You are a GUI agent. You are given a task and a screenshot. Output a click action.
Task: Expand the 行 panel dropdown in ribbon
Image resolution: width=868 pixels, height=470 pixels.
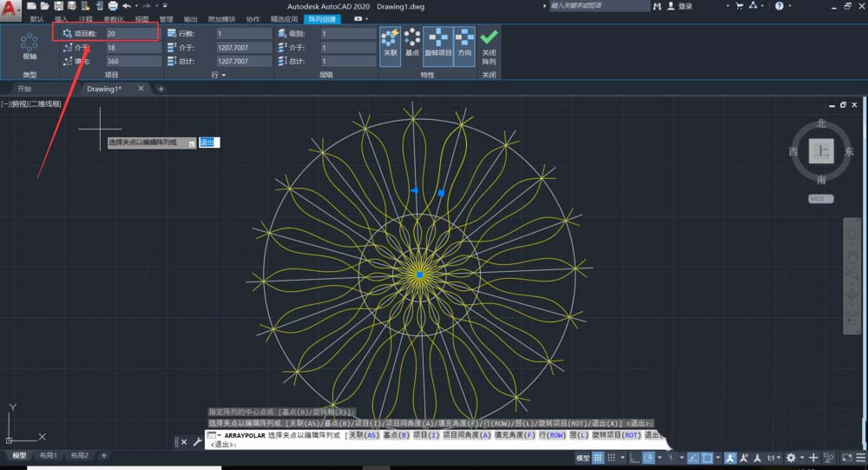click(x=220, y=76)
